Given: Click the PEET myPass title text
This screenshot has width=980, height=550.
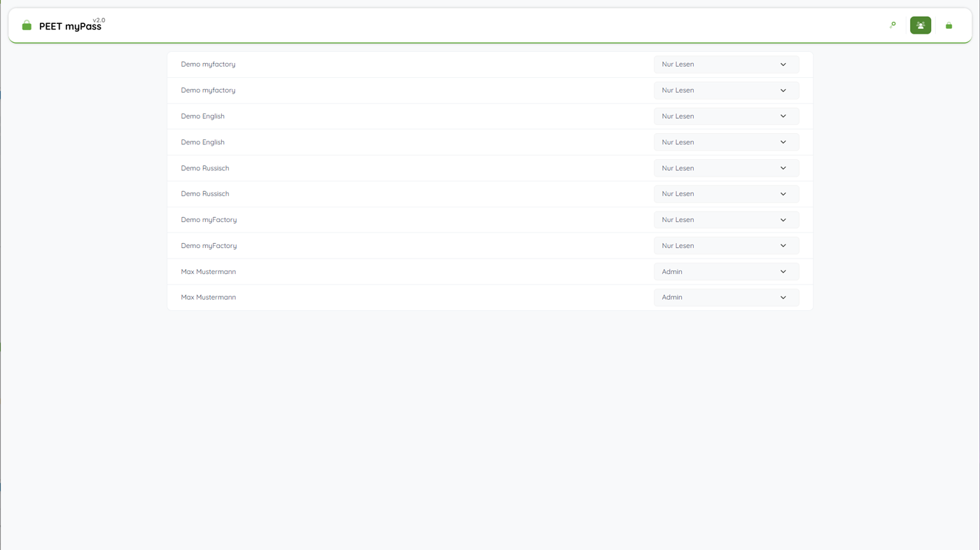Looking at the screenshot, I should [70, 27].
